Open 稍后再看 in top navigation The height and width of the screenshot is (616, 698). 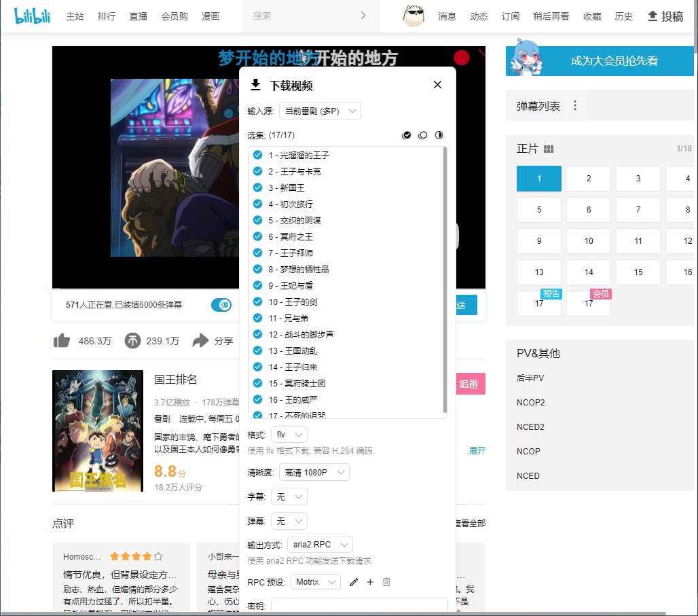coord(551,16)
